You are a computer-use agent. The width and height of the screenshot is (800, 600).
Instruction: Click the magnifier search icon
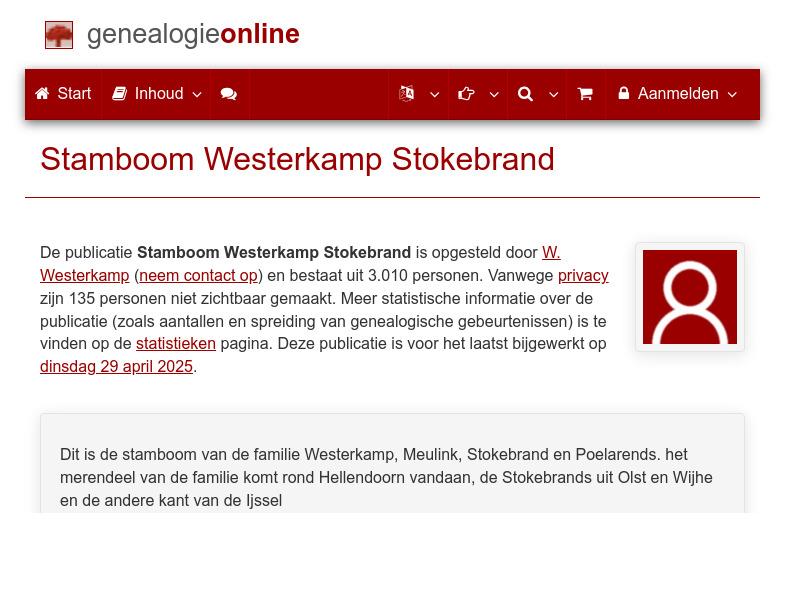coord(525,93)
